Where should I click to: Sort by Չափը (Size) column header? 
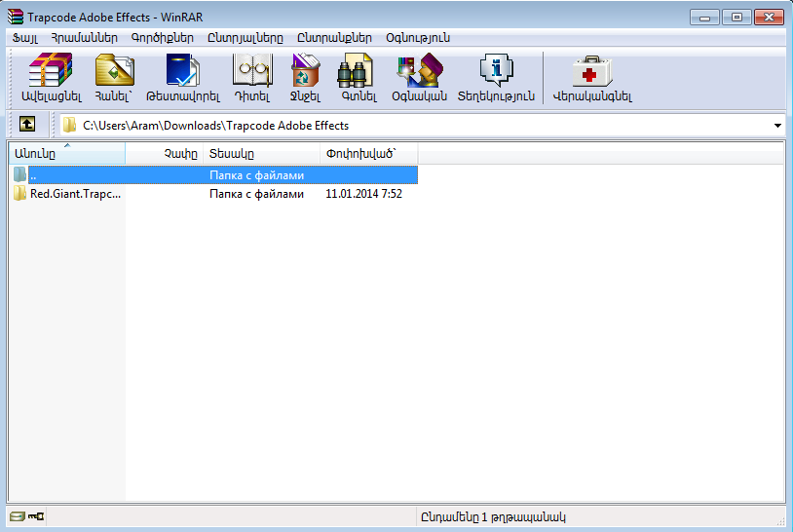[165, 153]
